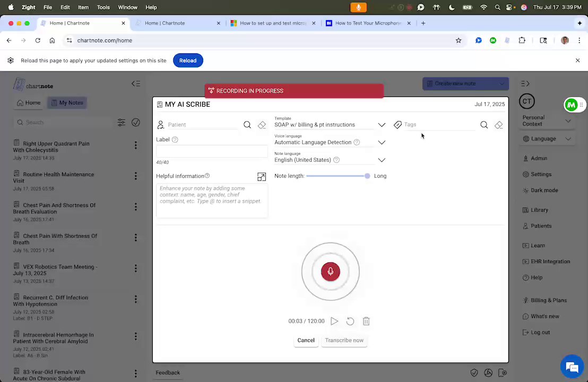Open the Library page
This screenshot has height=382, width=588.
point(535,210)
